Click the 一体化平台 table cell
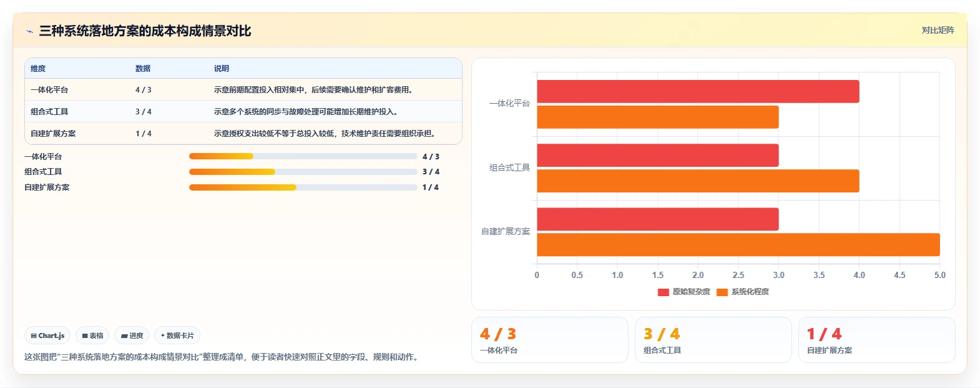The image size is (980, 388). click(49, 90)
